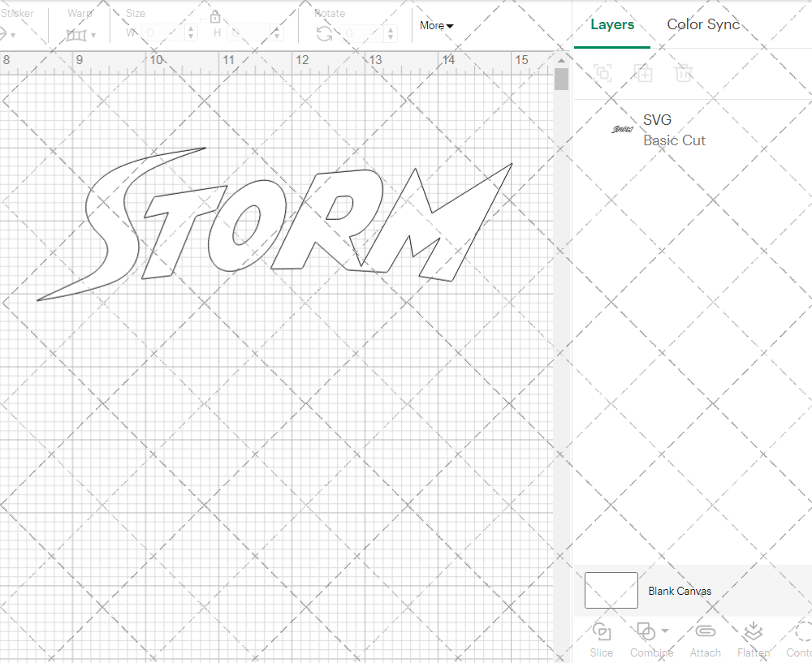Increase width with the W stepper arrow
812x663 pixels.
pyautogui.click(x=190, y=29)
